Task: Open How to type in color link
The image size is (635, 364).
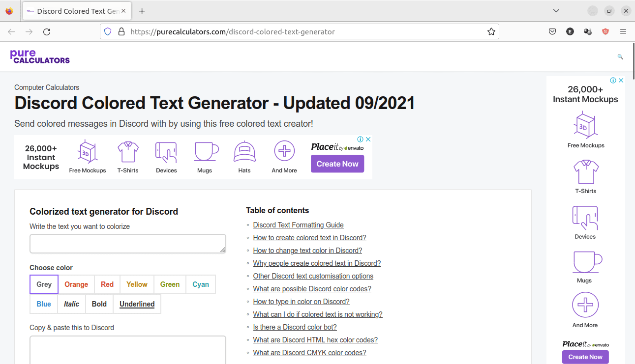Action: click(x=302, y=302)
